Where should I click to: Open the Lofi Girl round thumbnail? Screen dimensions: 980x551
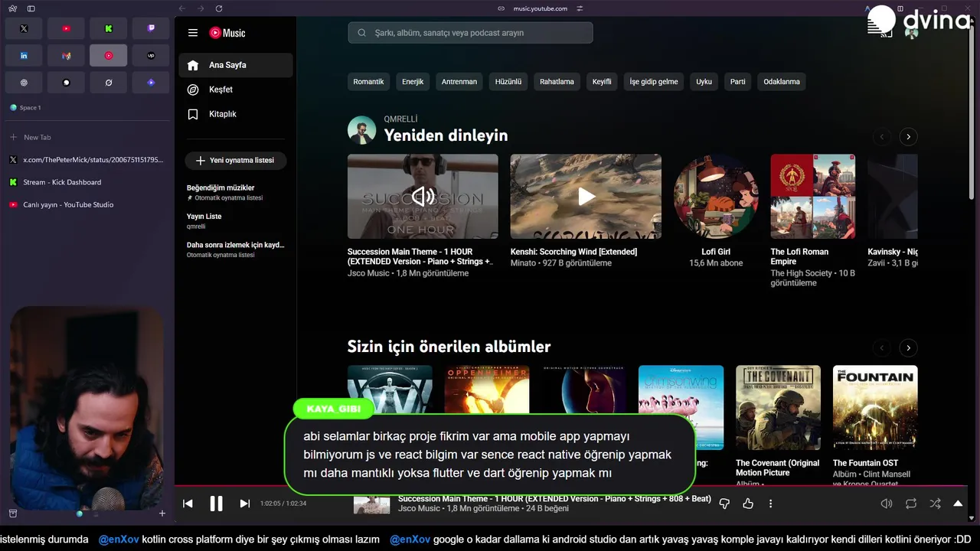[716, 197]
